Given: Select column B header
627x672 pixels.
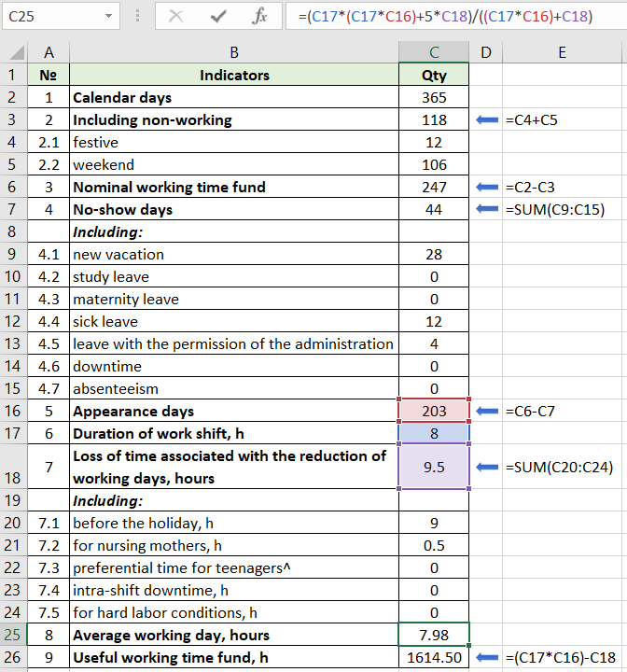Looking at the screenshot, I should (x=234, y=52).
